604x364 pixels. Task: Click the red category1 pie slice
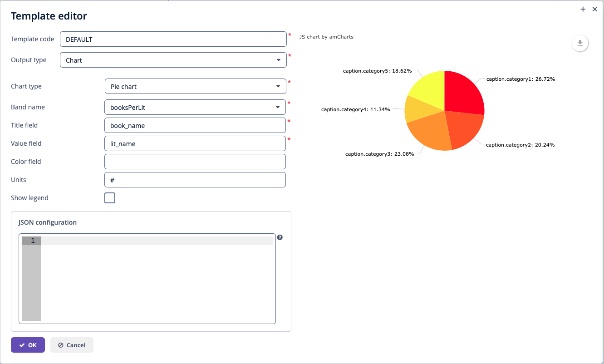[x=463, y=94]
